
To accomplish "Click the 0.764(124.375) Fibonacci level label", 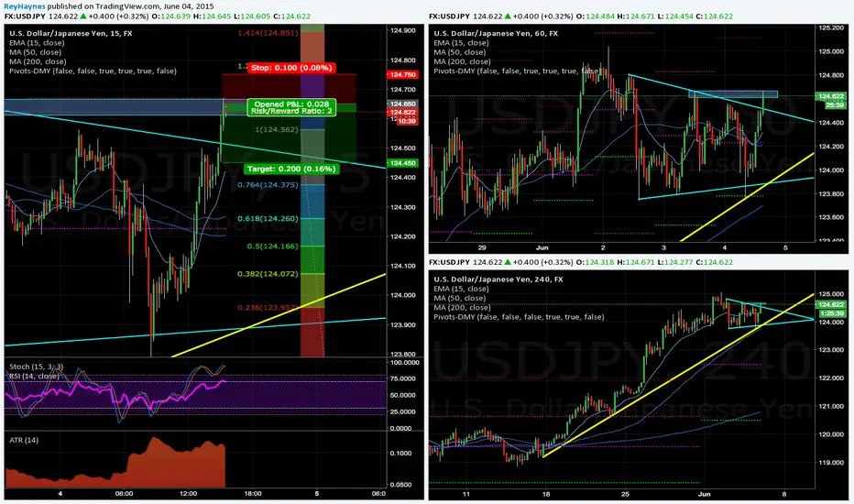I will point(268,185).
